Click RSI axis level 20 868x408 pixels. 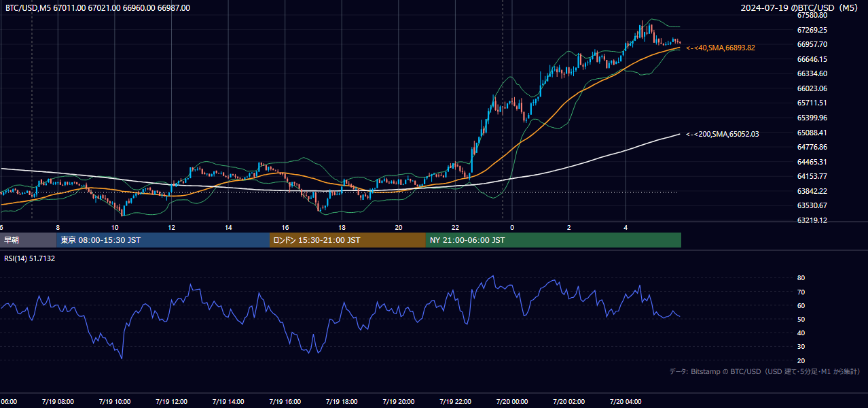[x=801, y=360]
